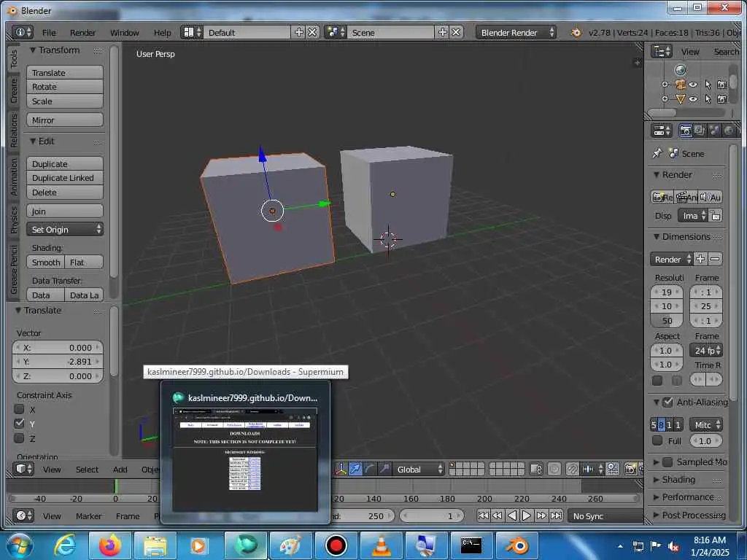The width and height of the screenshot is (747, 560).
Task: Select the scale manipulator icon
Action: click(384, 469)
